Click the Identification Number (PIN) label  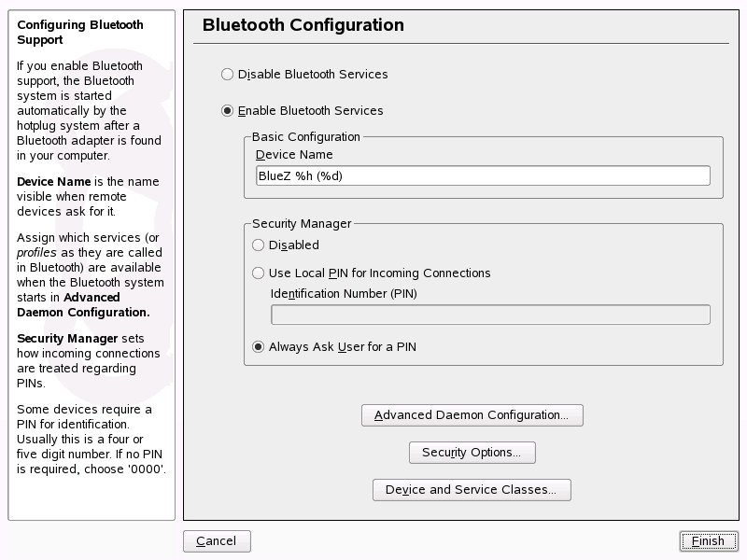pos(344,294)
